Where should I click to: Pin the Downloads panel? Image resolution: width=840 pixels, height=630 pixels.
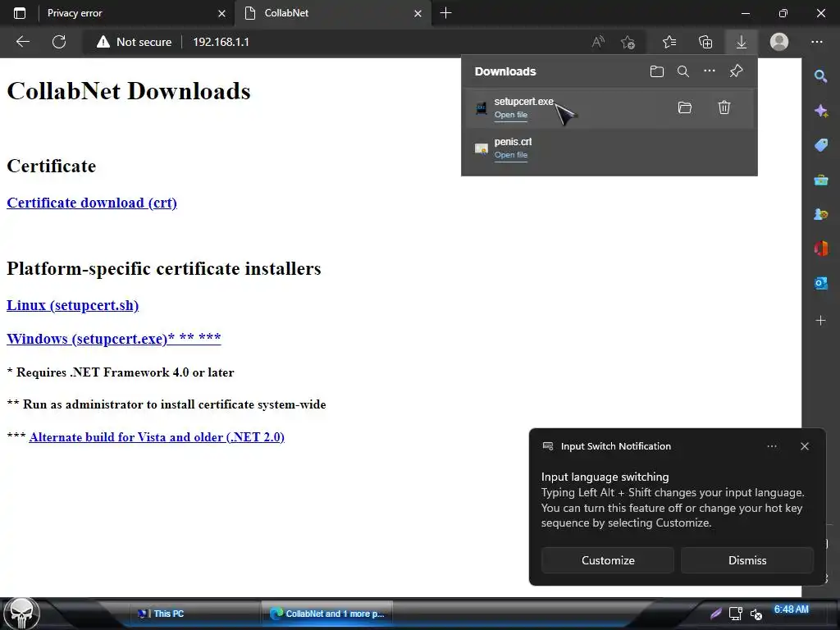click(x=736, y=71)
